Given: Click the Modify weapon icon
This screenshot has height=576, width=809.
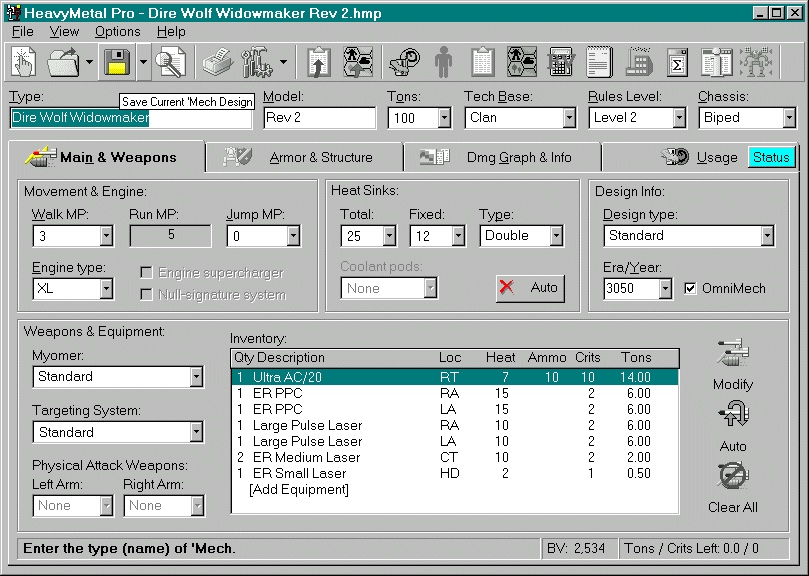Looking at the screenshot, I should tap(733, 354).
